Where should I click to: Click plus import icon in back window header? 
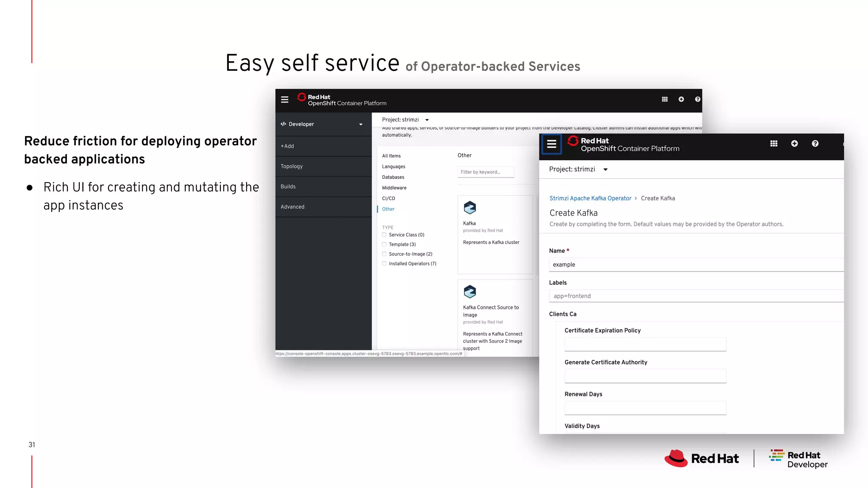pyautogui.click(x=681, y=99)
